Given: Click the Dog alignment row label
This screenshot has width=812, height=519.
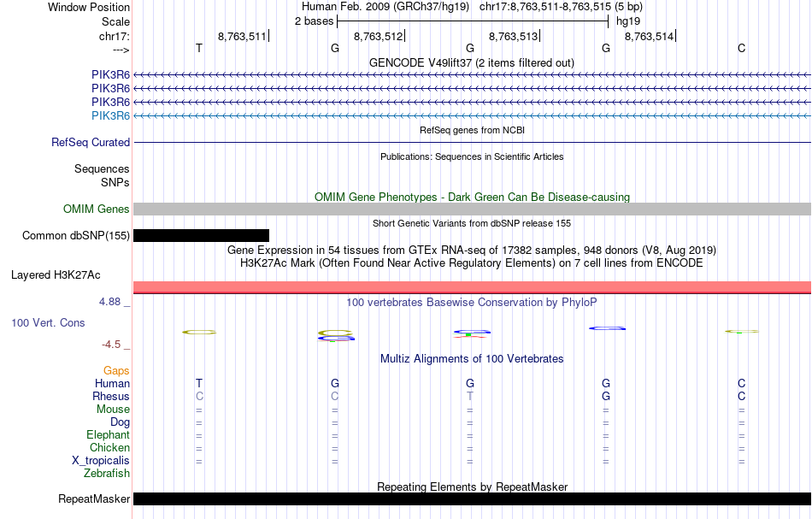Looking at the screenshot, I should click(120, 422).
